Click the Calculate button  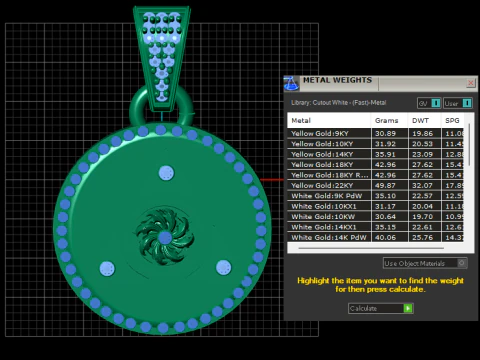[381, 308]
